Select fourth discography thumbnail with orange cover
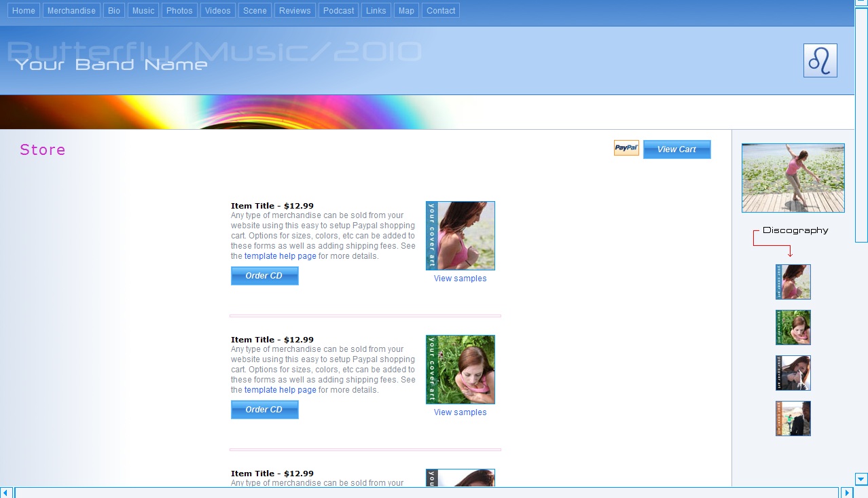 coord(793,419)
